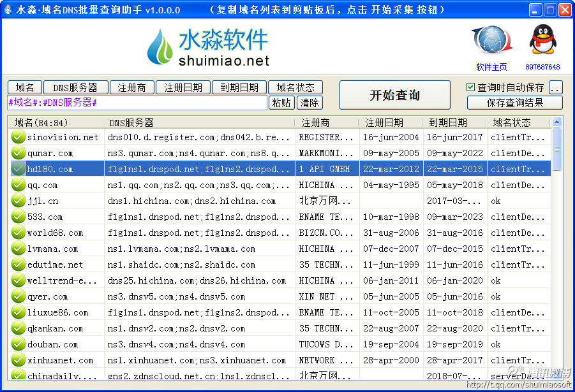The height and width of the screenshot is (392, 575).
Task: Click registrar cell BIZCN.CO...
Action: tap(326, 233)
